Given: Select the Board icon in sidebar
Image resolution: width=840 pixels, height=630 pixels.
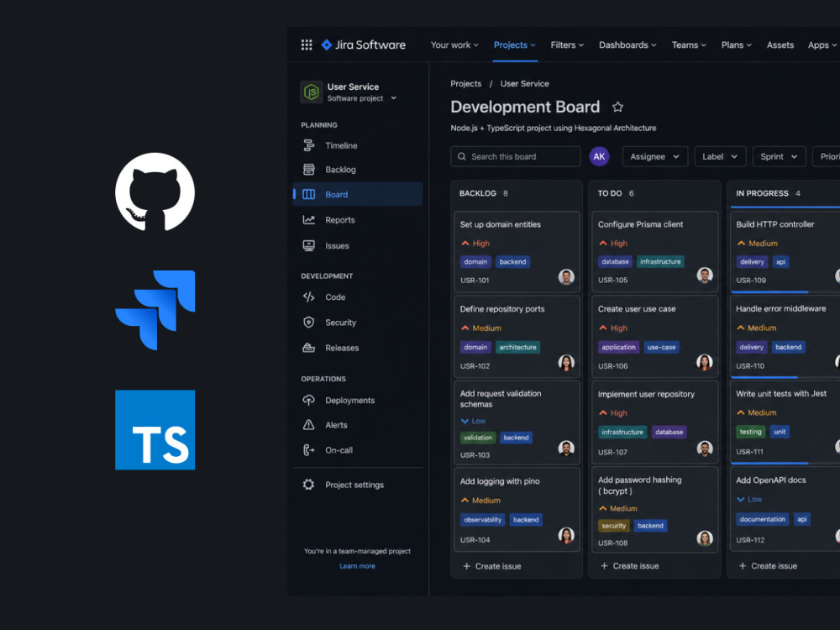Looking at the screenshot, I should pyautogui.click(x=308, y=194).
